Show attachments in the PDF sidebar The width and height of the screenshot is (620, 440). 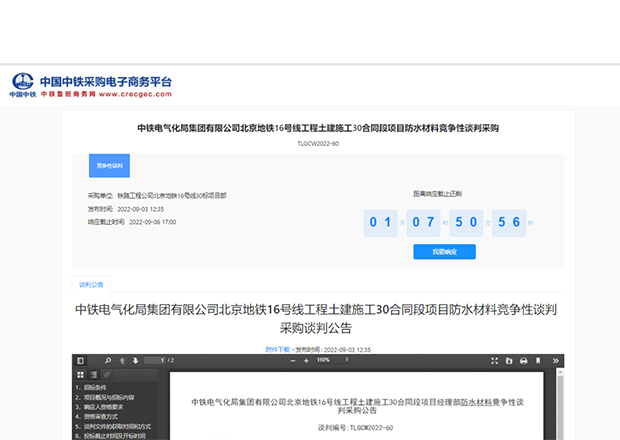pos(107,374)
